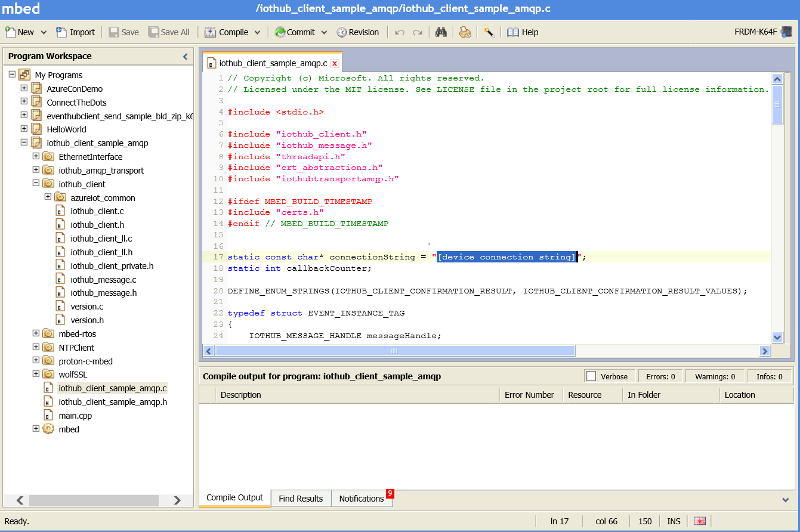This screenshot has width=800, height=532.
Task: Click the Import toolbar button
Action: tap(75, 32)
